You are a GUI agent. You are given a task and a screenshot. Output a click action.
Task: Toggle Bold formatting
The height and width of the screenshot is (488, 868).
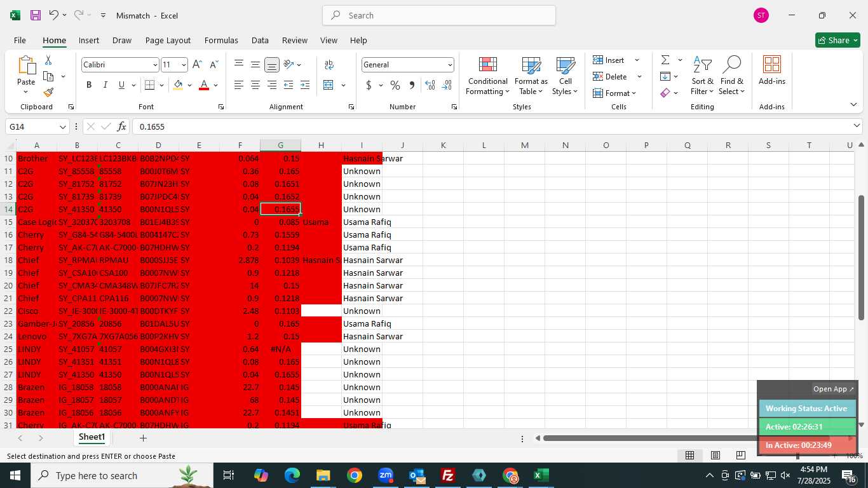pyautogui.click(x=89, y=85)
